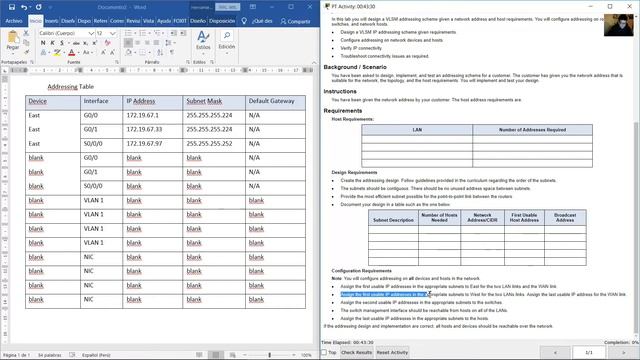Toggle subscript formatting
The width and height of the screenshot is (640, 360).
click(x=86, y=43)
